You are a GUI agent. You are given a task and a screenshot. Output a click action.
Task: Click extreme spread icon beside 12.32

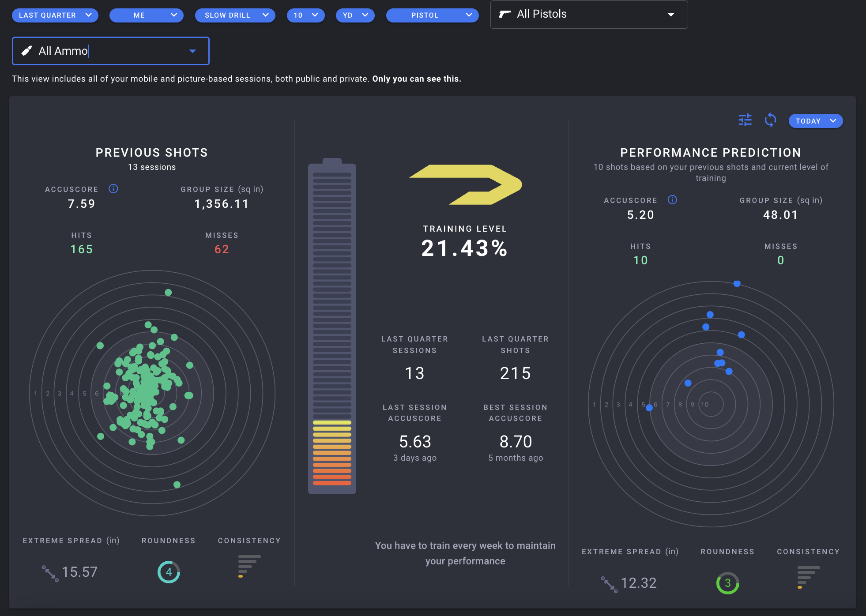[x=609, y=584]
